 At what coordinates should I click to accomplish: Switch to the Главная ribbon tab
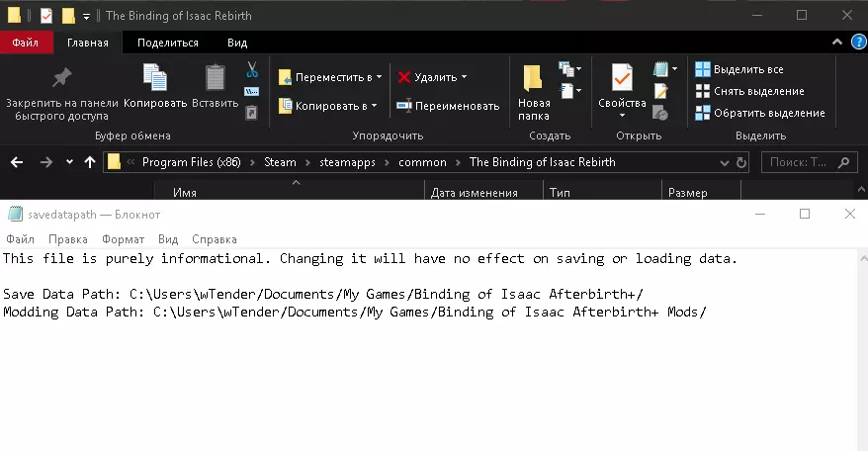point(87,43)
